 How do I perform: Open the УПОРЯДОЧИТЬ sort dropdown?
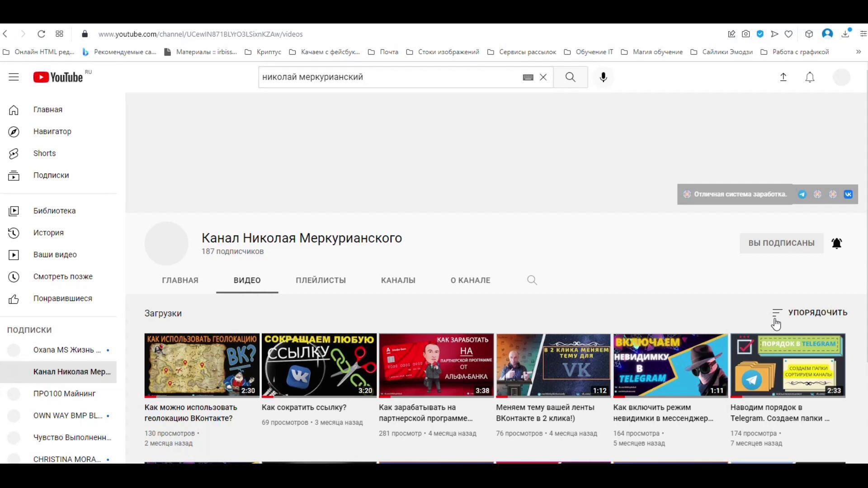click(x=810, y=313)
